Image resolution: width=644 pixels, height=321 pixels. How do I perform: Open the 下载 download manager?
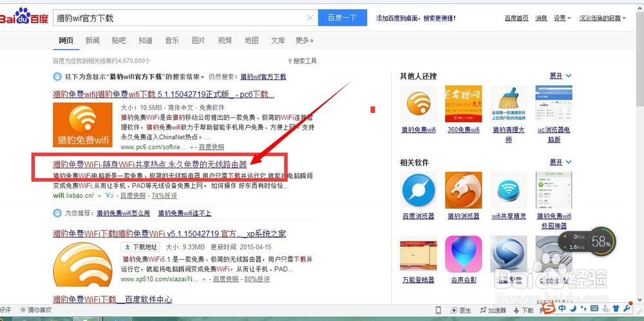(x=523, y=310)
